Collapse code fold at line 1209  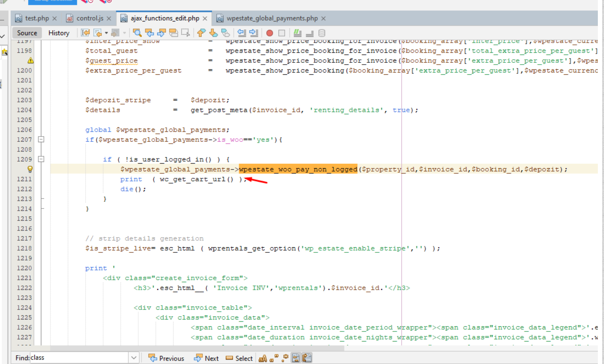41,159
